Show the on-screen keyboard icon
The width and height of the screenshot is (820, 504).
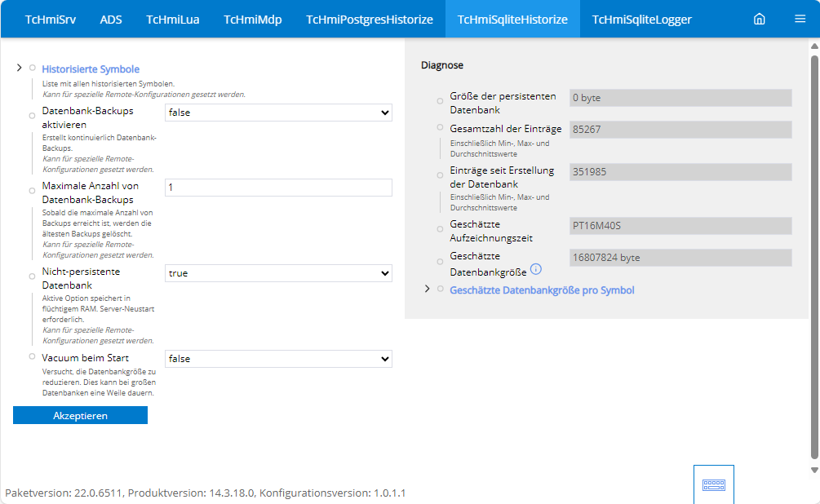pyautogui.click(x=714, y=484)
